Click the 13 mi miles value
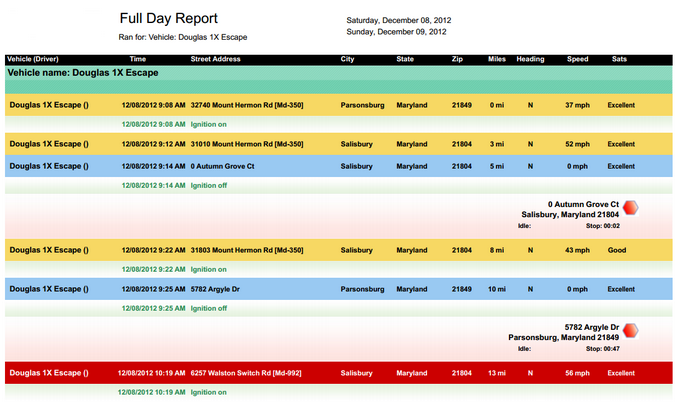The height and width of the screenshot is (402, 677). click(x=497, y=373)
